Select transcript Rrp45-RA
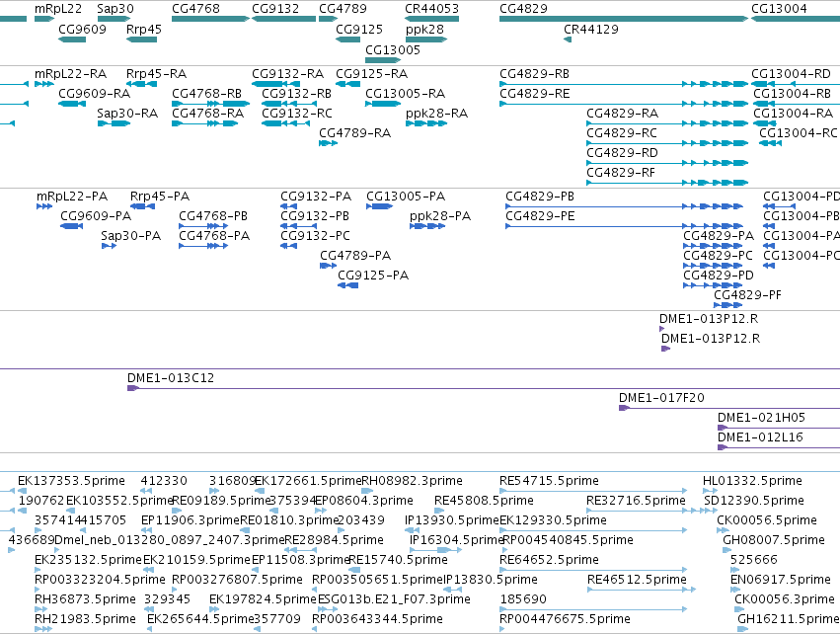Image resolution: width=840 pixels, height=634 pixels. click(156, 74)
